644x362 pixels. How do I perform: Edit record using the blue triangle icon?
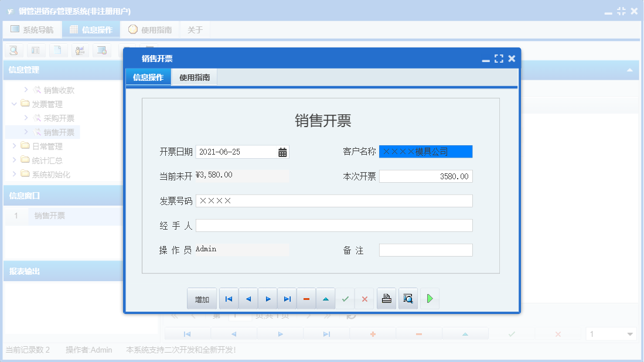click(325, 298)
